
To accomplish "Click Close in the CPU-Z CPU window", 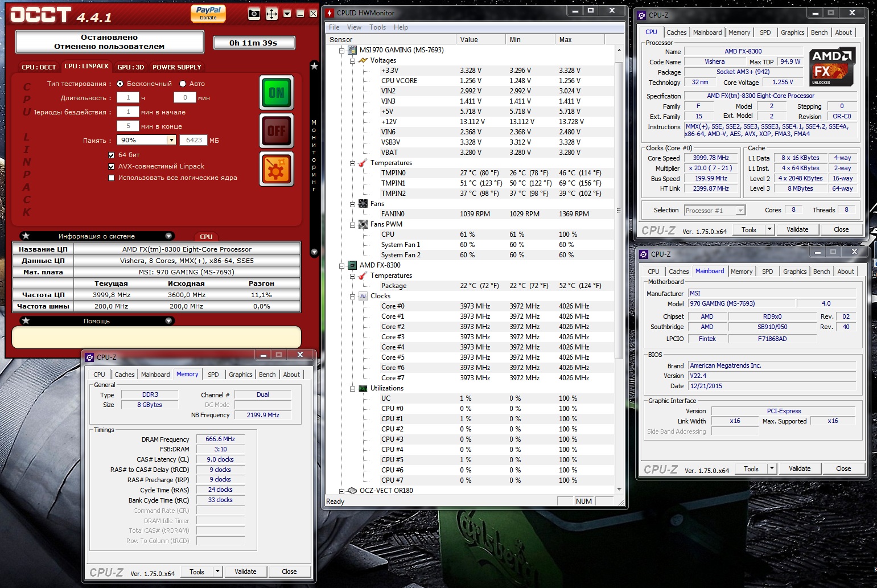I will (x=841, y=229).
